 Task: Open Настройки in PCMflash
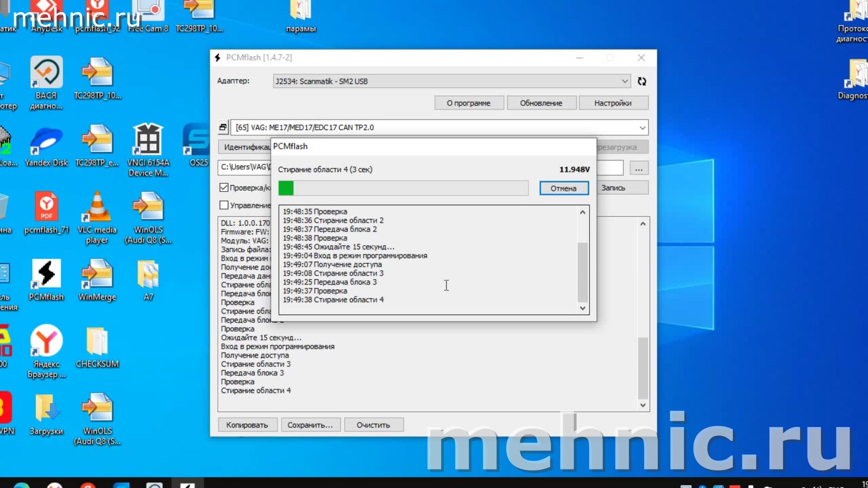tap(613, 103)
